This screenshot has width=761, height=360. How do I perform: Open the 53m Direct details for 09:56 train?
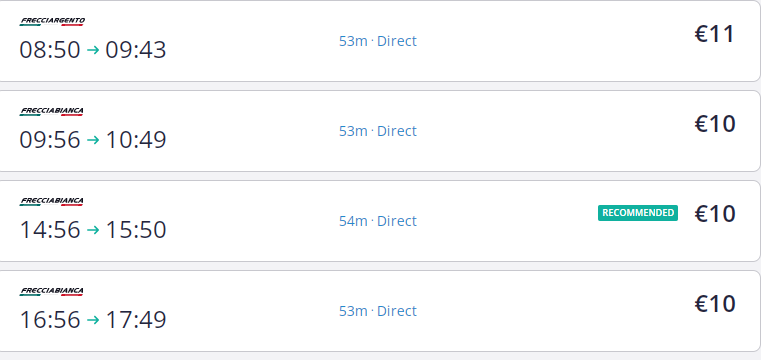378,131
